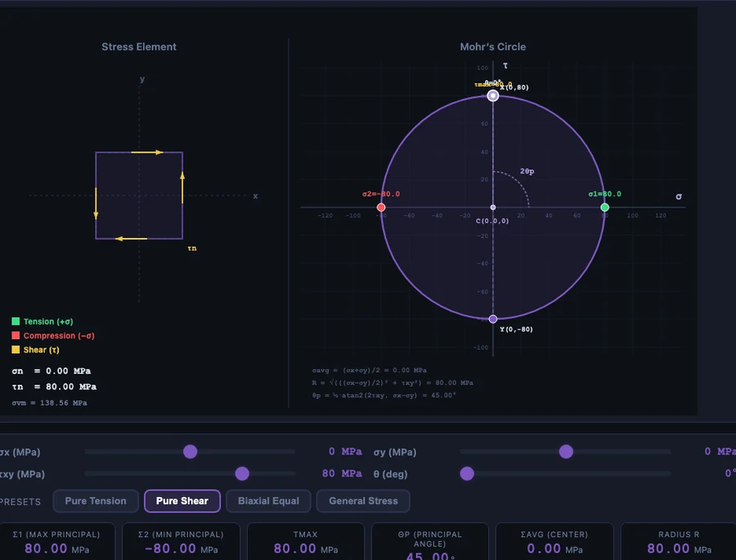This screenshot has height=560, width=736.
Task: Click the Σ1 (Max Principal) result card
Action: click(x=56, y=541)
